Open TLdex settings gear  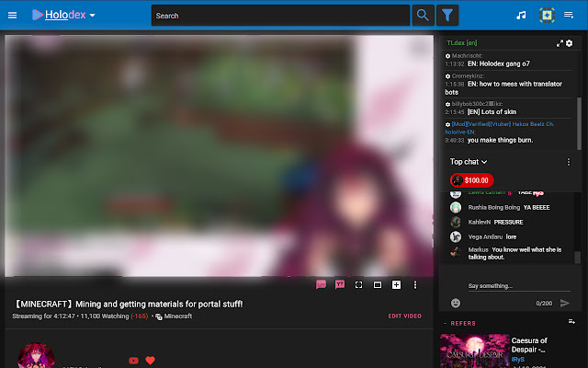(x=570, y=43)
